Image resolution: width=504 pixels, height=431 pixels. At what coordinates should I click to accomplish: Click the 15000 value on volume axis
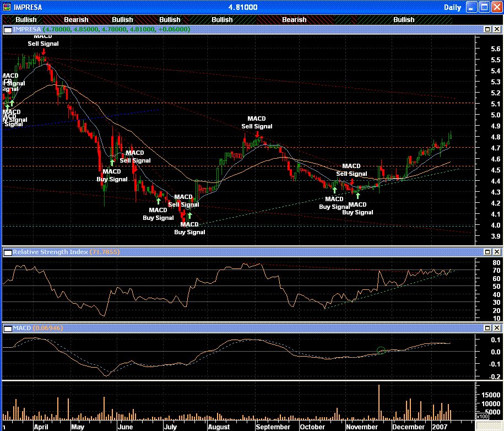click(x=490, y=395)
